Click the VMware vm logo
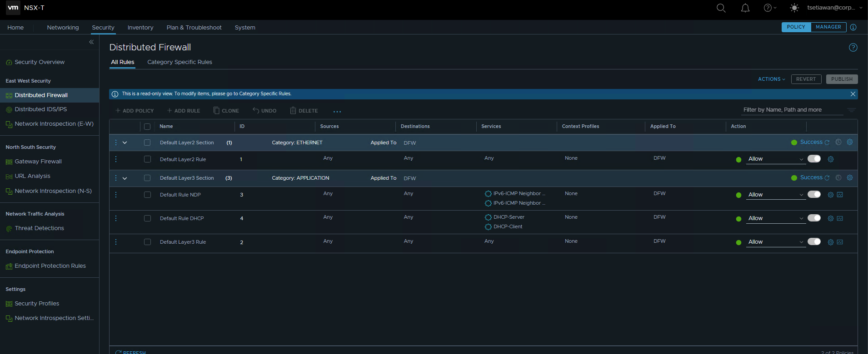Viewport: 868px width, 354px height. [x=13, y=8]
